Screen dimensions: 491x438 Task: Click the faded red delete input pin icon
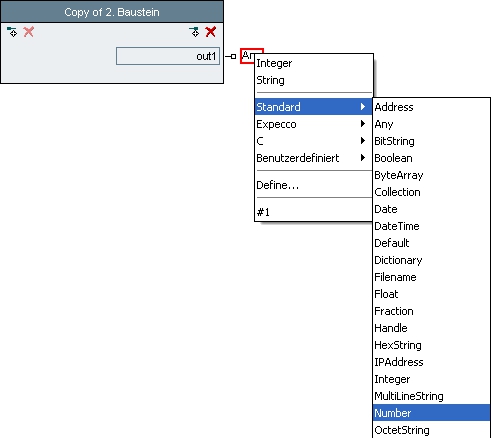(x=29, y=32)
